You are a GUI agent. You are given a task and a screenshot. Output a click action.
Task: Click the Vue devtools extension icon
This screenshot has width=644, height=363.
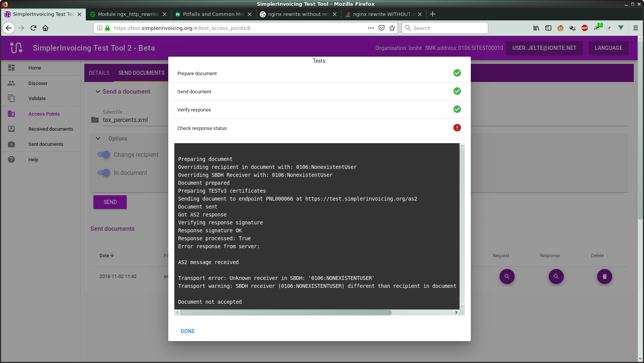tap(621, 28)
